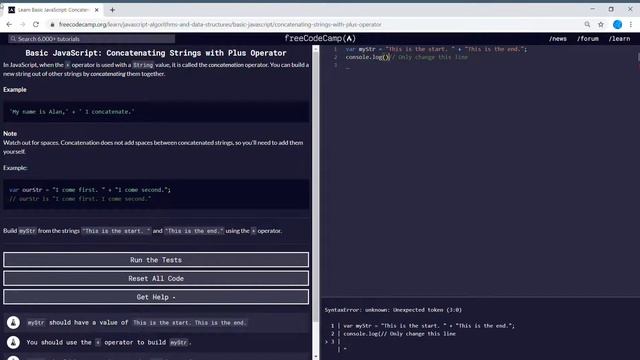Click inside console.log() on editor line 2

pyautogui.click(x=386, y=57)
